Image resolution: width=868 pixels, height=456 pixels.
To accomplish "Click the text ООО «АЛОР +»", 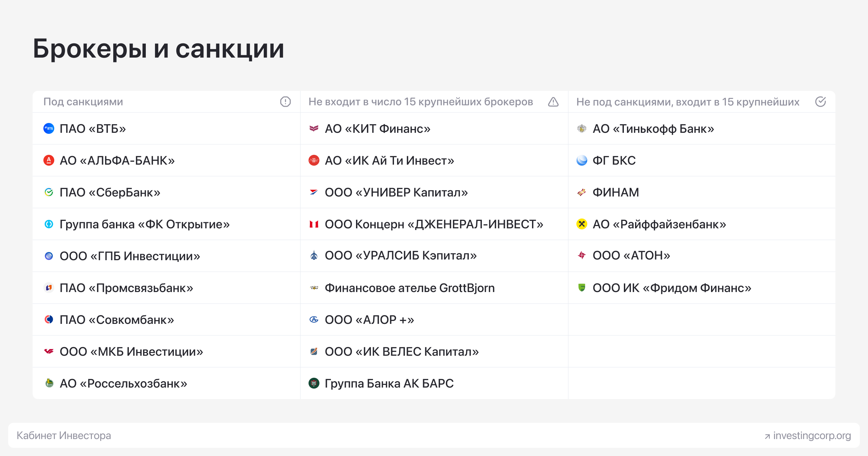I will coord(370,320).
